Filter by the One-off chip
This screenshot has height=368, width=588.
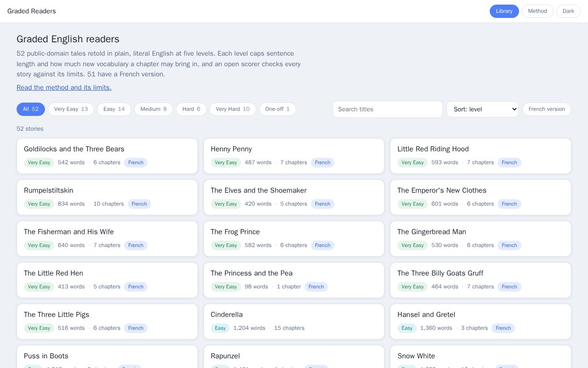click(x=277, y=109)
